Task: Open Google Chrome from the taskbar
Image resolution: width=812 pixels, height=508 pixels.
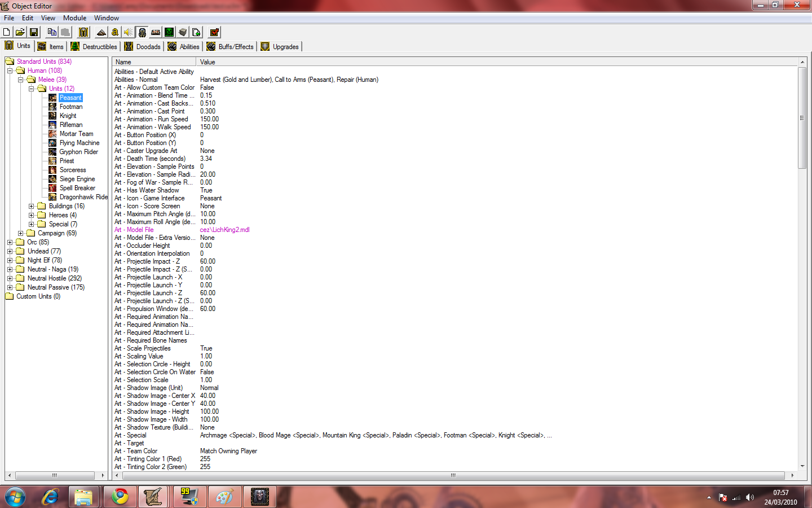Action: tap(120, 497)
